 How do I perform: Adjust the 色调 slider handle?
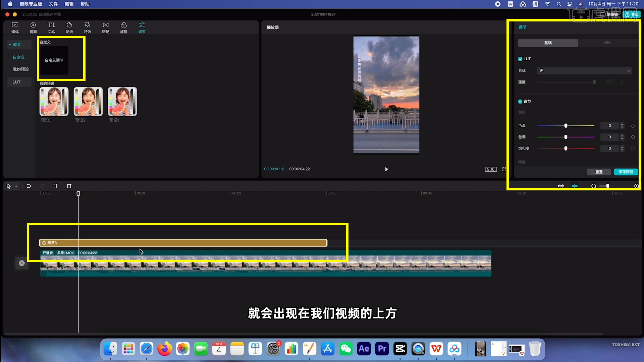pyautogui.click(x=566, y=137)
